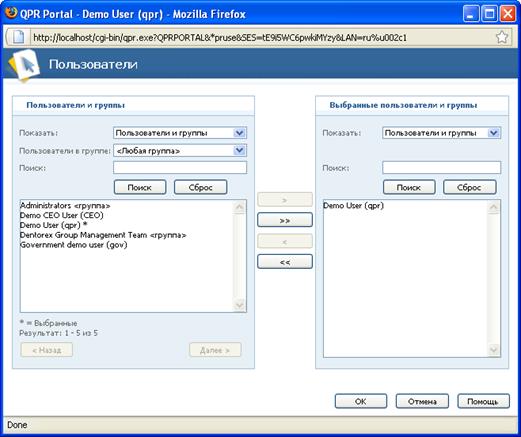Screen dimensions: 521x437
Task: Confirm selection with OK button
Action: (x=361, y=401)
